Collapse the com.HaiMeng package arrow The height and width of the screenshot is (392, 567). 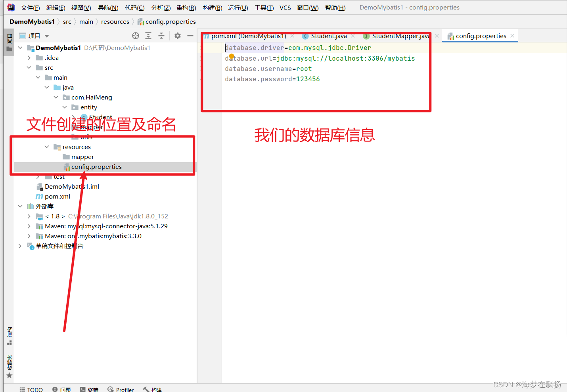point(56,97)
